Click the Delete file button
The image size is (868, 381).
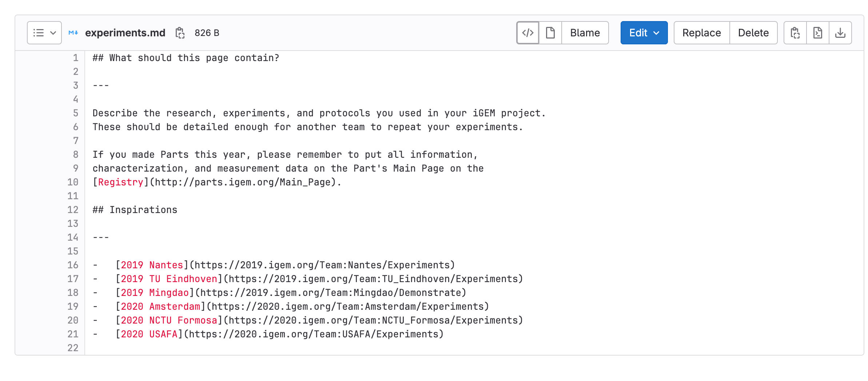tap(753, 33)
